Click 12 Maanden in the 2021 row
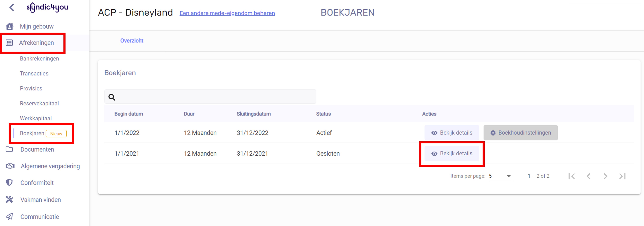Image resolution: width=644 pixels, height=226 pixels. [x=200, y=153]
